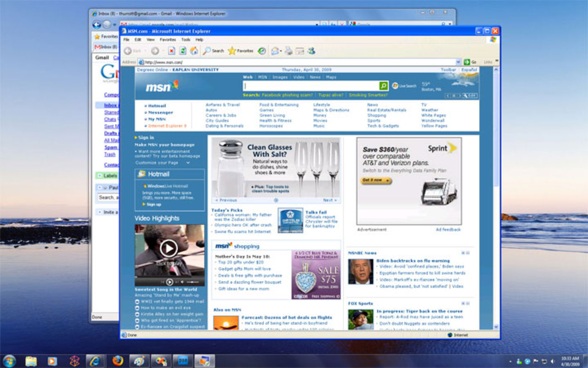This screenshot has width=588, height=368.
Task: Click Sign in on MSN page
Action: (146, 138)
